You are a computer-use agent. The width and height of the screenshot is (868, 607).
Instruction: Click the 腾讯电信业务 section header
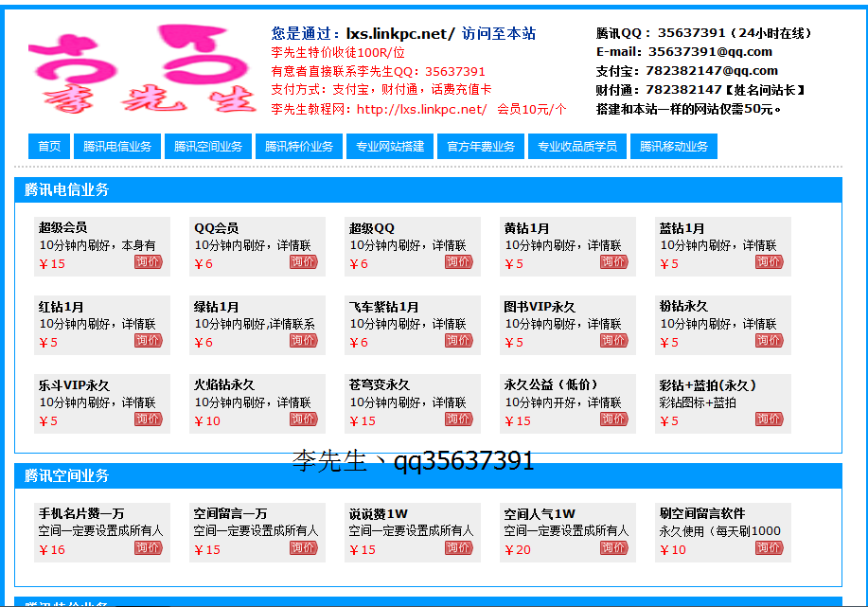(428, 190)
